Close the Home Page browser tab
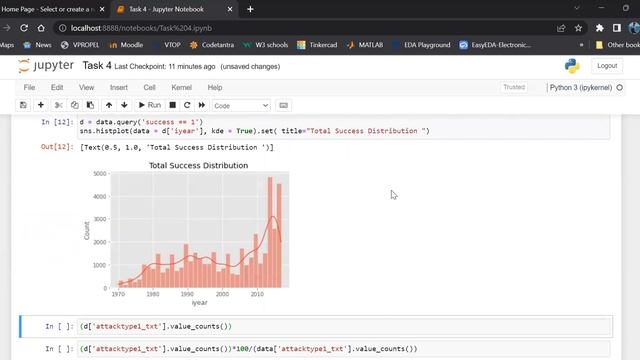 pos(102,9)
